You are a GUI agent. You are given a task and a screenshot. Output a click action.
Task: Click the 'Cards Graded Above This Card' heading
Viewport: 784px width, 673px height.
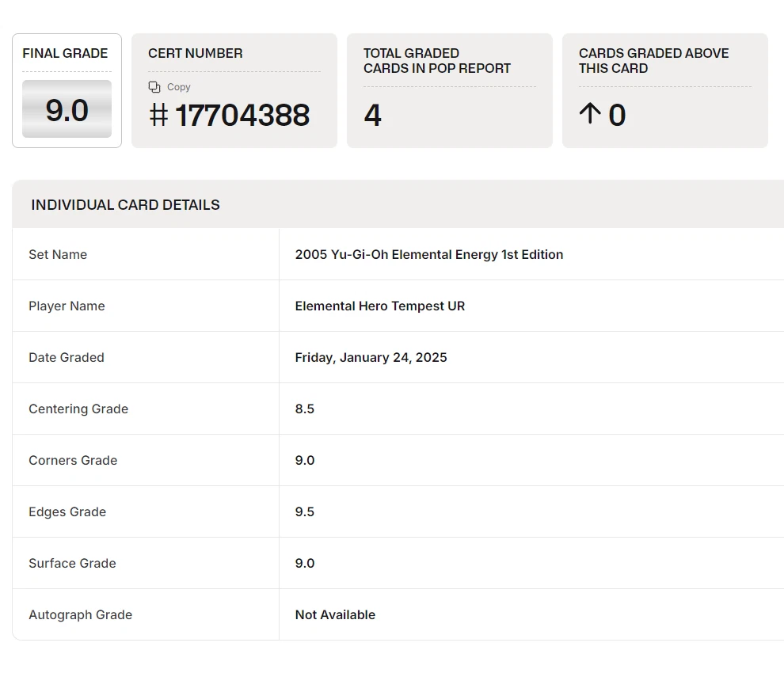click(x=653, y=61)
